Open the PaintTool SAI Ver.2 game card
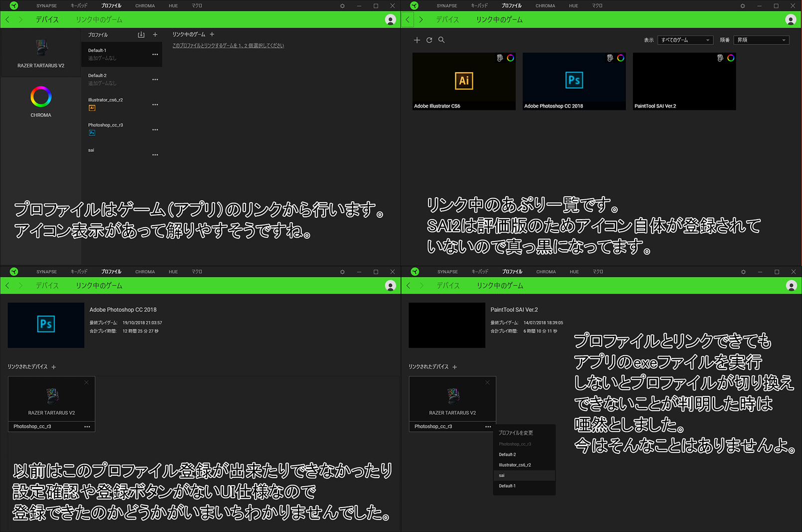 (x=684, y=81)
